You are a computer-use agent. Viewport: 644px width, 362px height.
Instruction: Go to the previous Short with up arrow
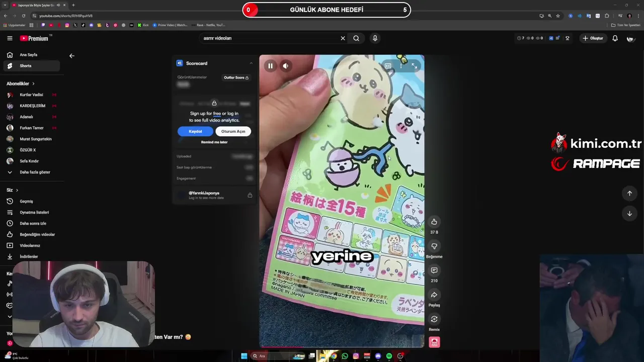point(629,193)
